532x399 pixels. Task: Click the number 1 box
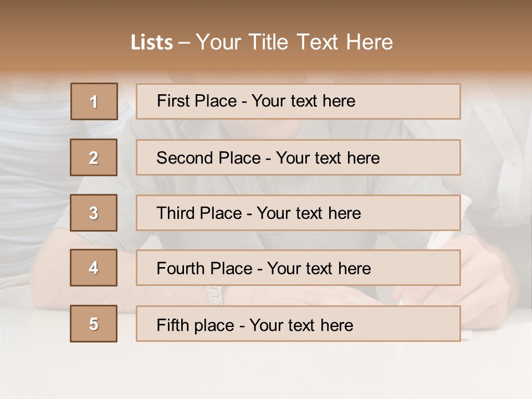click(94, 101)
